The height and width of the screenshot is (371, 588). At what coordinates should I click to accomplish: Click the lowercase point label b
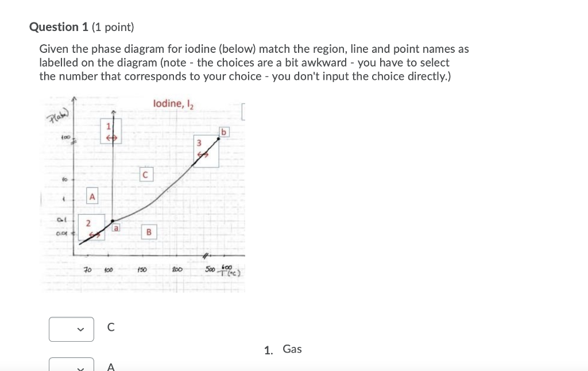[x=224, y=132]
